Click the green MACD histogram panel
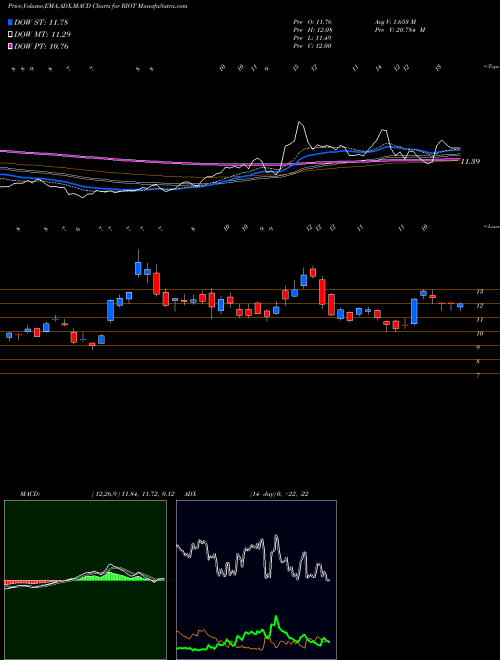Screen dimensions: 500x660 point(85,580)
